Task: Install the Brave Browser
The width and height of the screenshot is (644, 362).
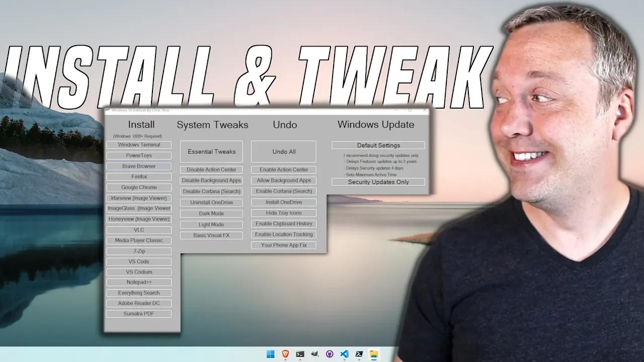Action: click(139, 166)
